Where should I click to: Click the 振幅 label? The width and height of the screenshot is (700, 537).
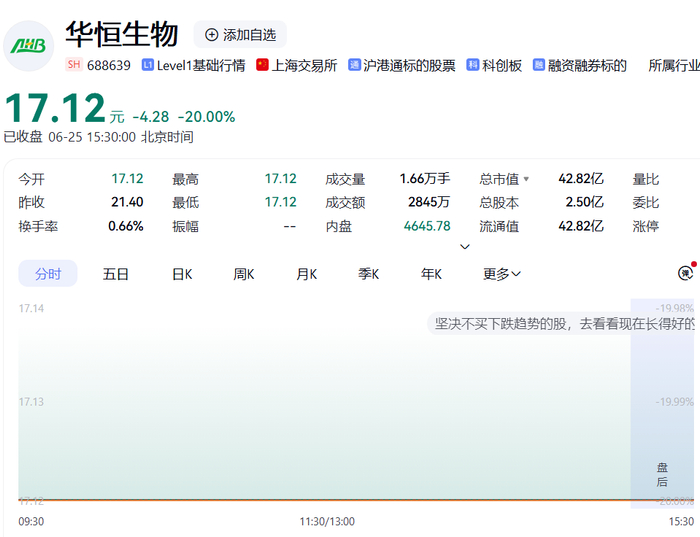186,226
